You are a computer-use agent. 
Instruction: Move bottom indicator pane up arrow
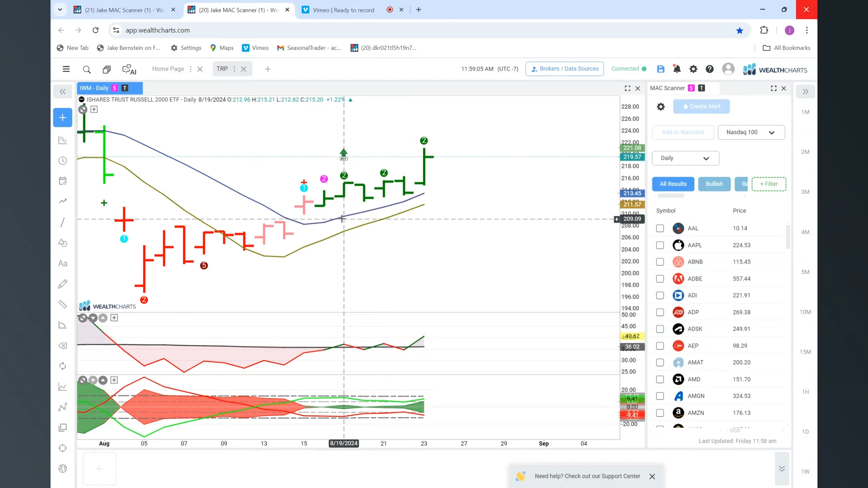coord(103,380)
